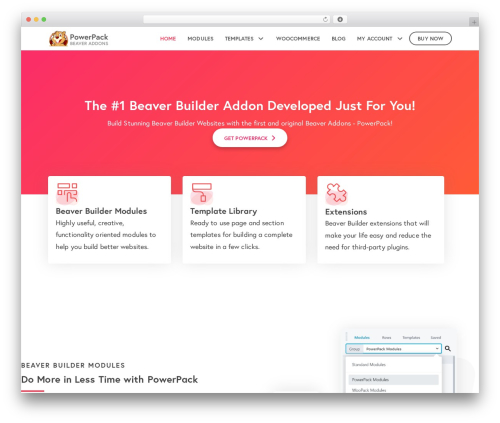Choose WooPack Modules in group list

pyautogui.click(x=369, y=390)
